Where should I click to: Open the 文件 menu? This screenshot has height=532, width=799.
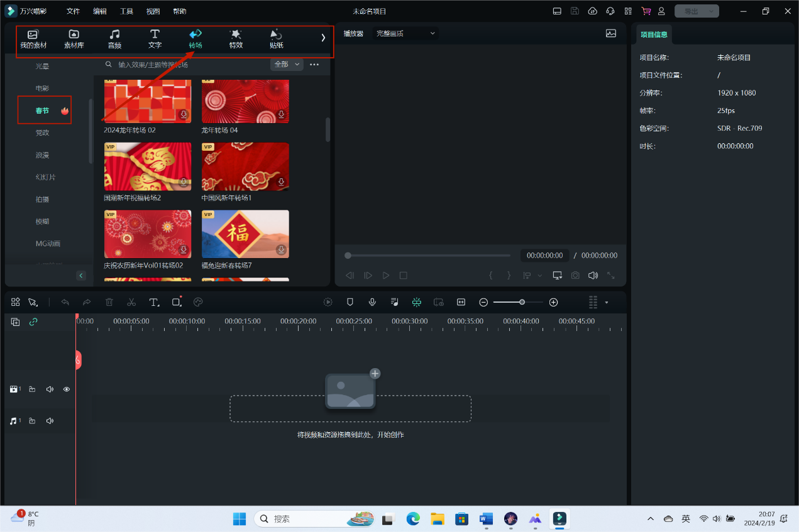tap(73, 11)
